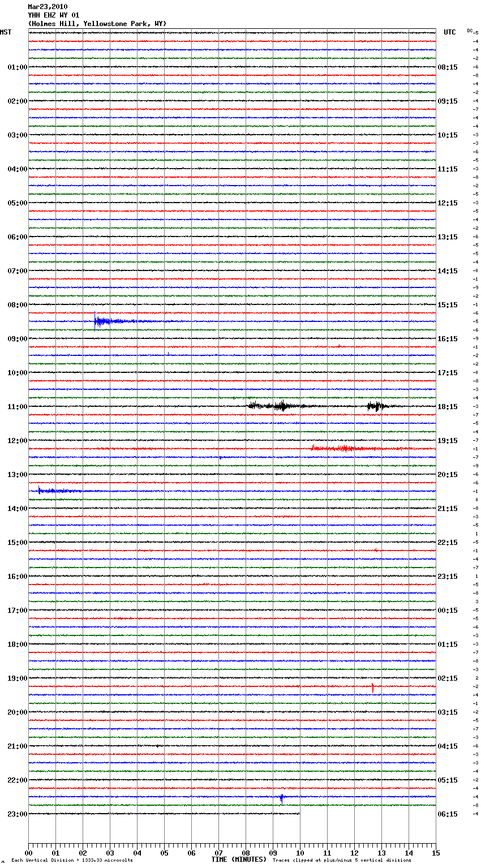Click the red spike on the 19:15 trace

(373, 688)
